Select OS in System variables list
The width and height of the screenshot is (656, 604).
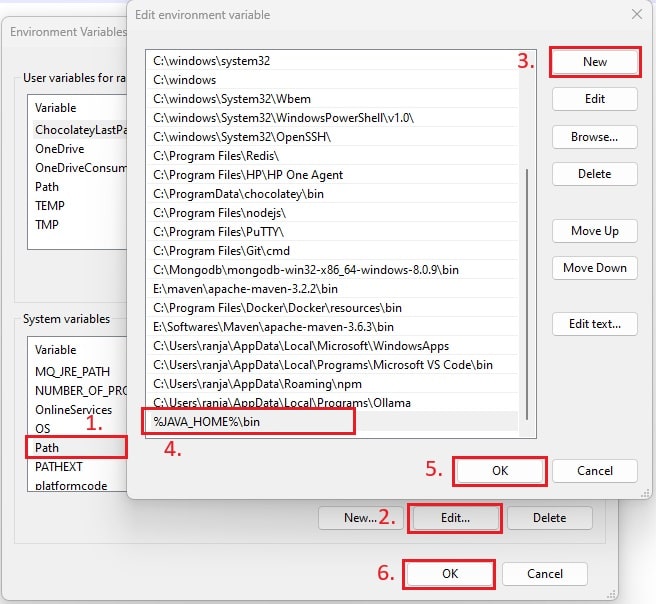point(77,429)
